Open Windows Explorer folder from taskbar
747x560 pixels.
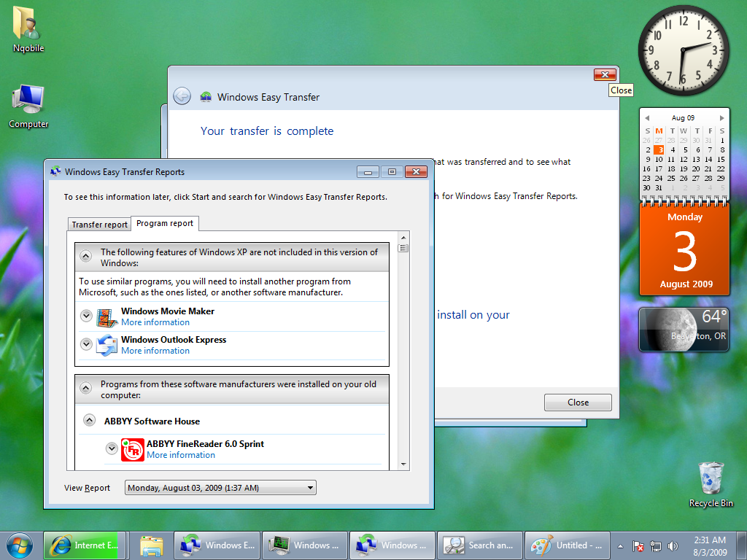click(x=152, y=545)
